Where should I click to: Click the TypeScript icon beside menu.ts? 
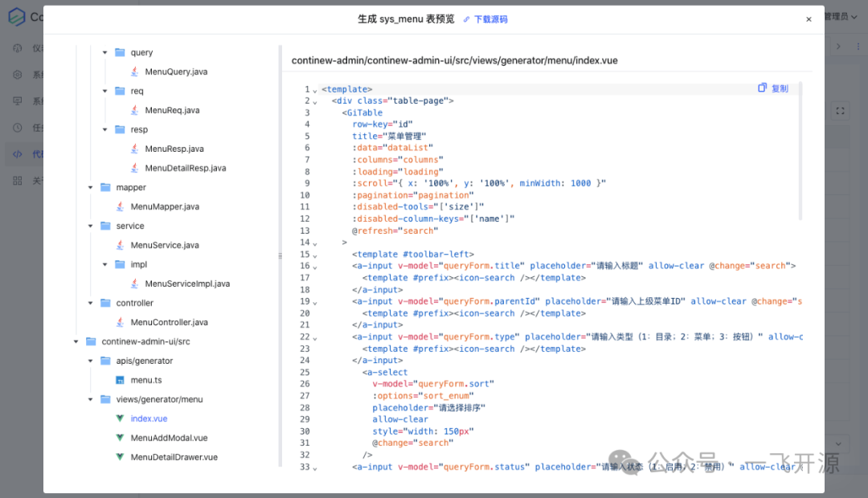click(120, 380)
